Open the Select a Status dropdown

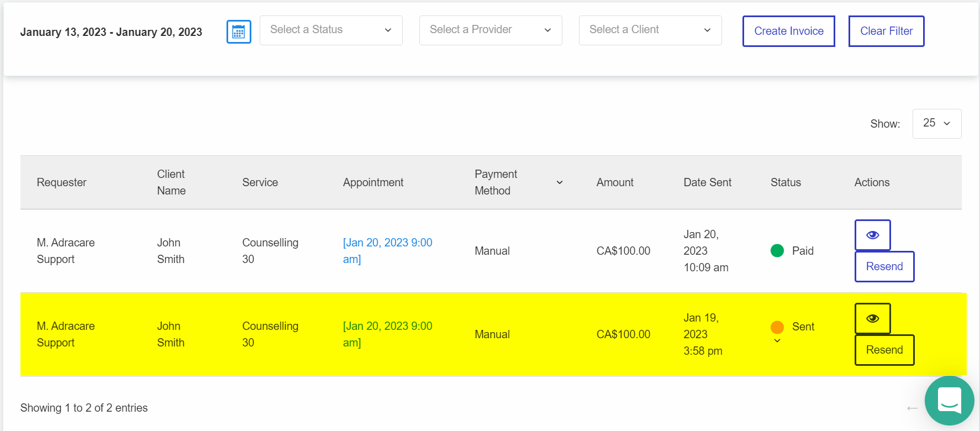click(331, 30)
